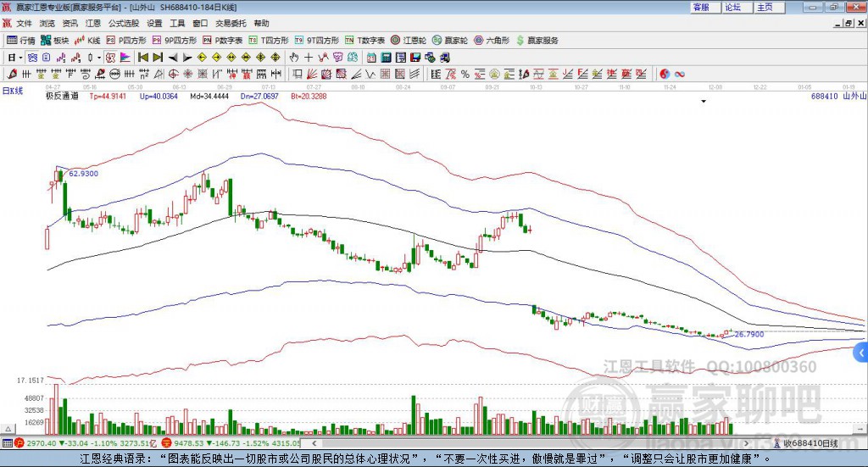
Task: Click the 688410 山外山 stock label
Action: click(838, 96)
